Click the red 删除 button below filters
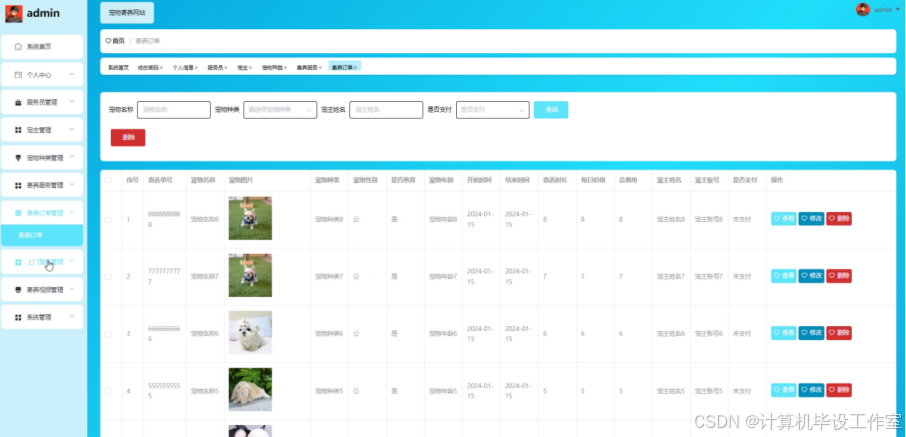 [x=128, y=138]
